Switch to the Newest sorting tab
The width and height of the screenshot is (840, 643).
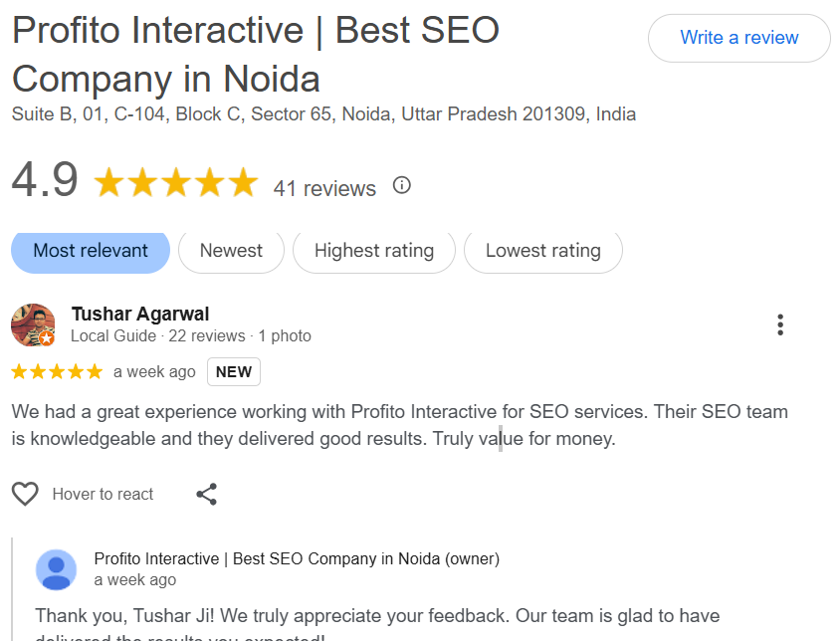click(x=231, y=251)
